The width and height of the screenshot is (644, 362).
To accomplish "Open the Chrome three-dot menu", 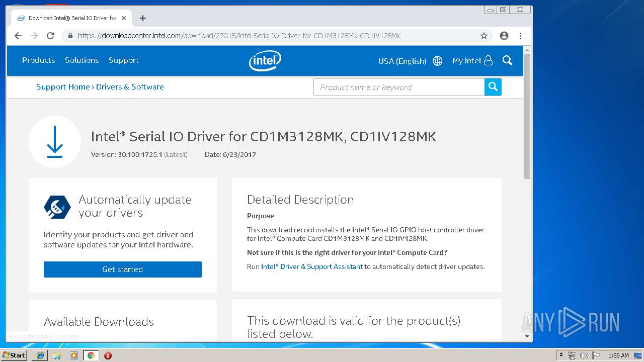I will tap(520, 36).
